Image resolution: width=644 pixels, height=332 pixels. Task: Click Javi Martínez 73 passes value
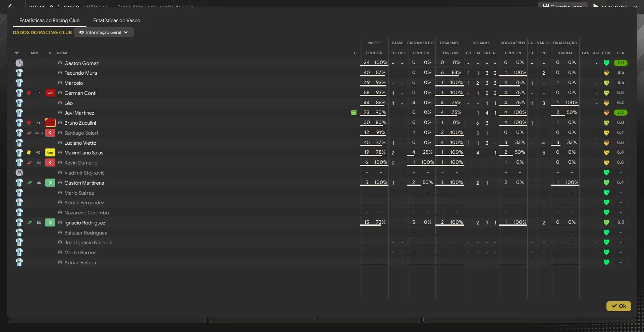tap(367, 113)
